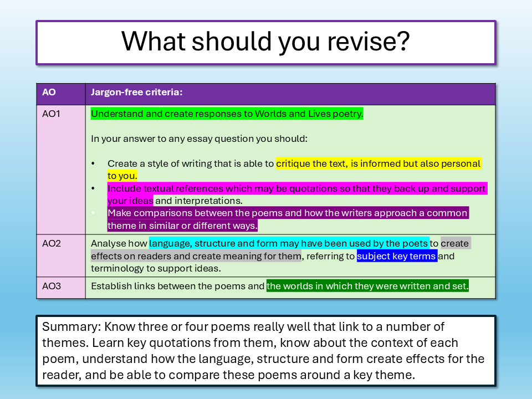The image size is (532, 399).
Task: Click the AO3 row label cell
Action: click(x=51, y=287)
